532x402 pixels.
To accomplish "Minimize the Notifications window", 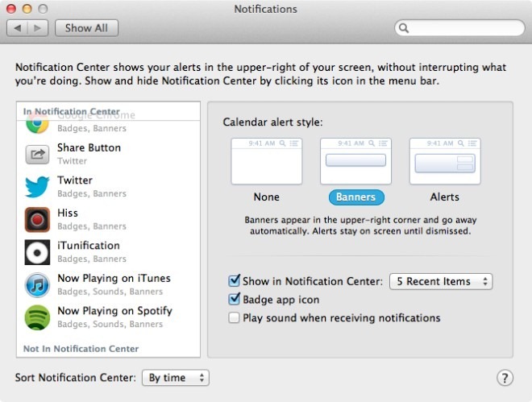I will [x=27, y=9].
